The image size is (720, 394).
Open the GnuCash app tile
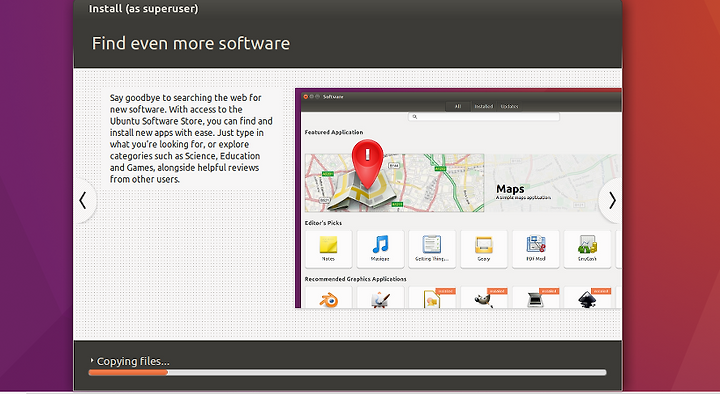click(x=587, y=249)
